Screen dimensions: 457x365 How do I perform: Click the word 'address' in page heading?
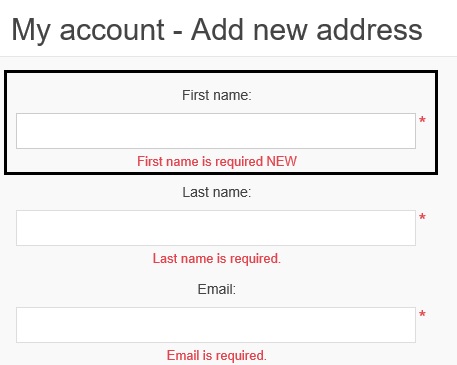(369, 30)
